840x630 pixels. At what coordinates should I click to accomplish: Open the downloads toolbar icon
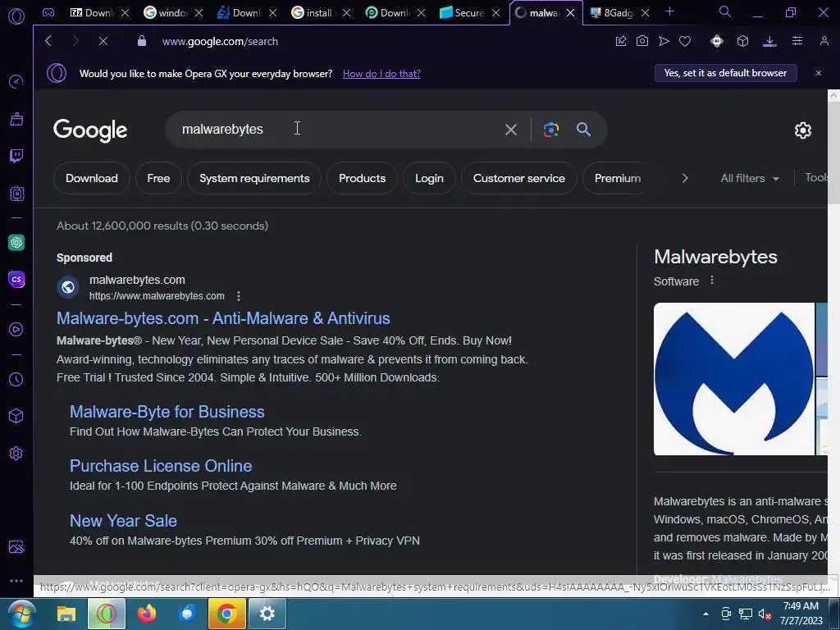[769, 41]
